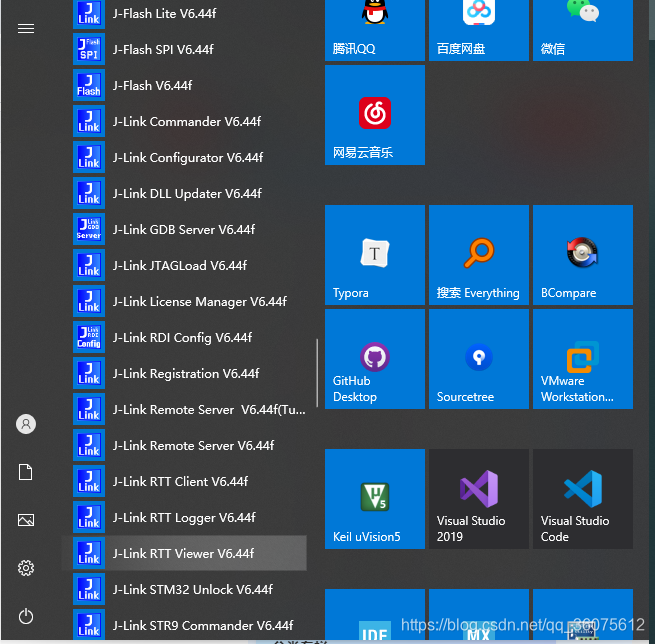
Task: Open the VMware Workstation tile
Action: click(583, 359)
